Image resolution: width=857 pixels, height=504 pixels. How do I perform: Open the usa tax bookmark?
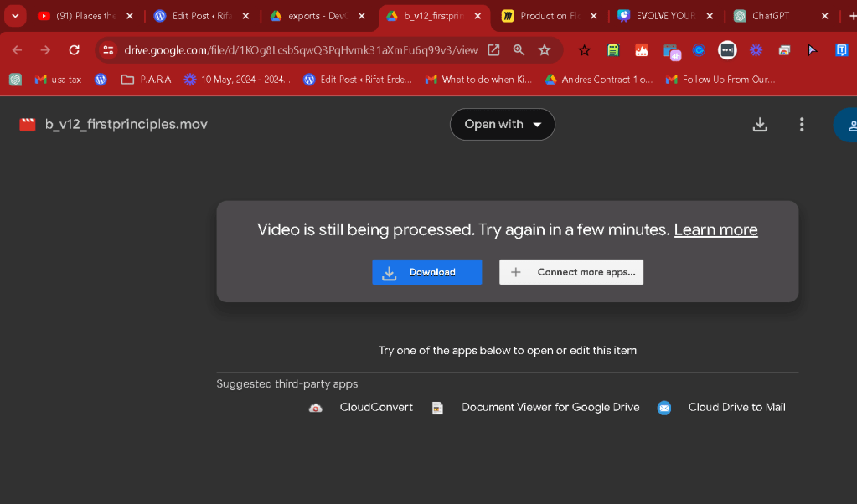click(x=58, y=80)
